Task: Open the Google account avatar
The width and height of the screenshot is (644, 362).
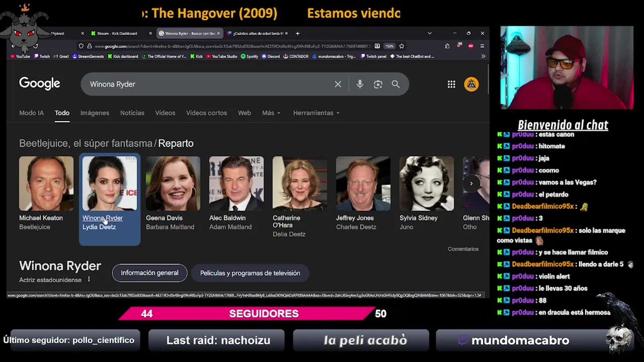Action: coord(471,84)
